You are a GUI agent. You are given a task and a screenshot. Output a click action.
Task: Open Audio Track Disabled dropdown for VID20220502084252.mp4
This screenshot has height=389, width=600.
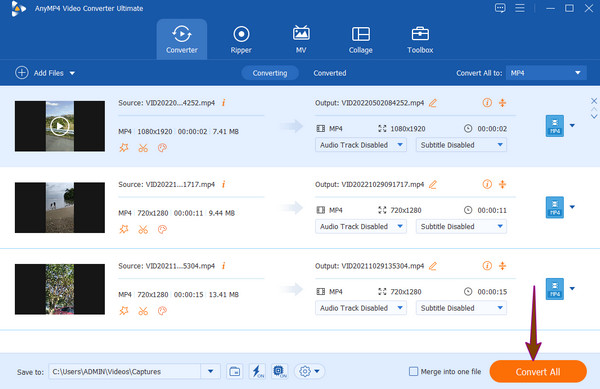(x=361, y=145)
